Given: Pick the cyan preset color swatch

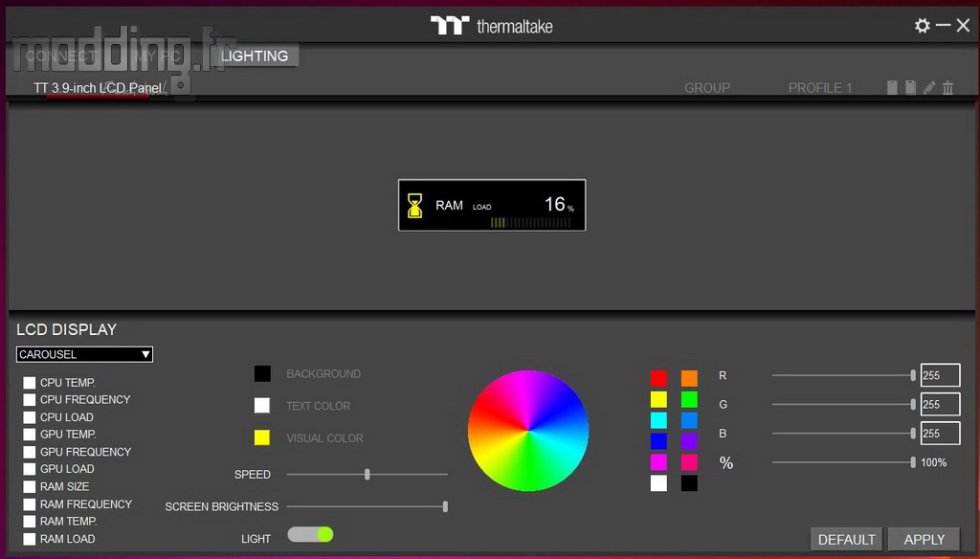Looking at the screenshot, I should (x=658, y=420).
